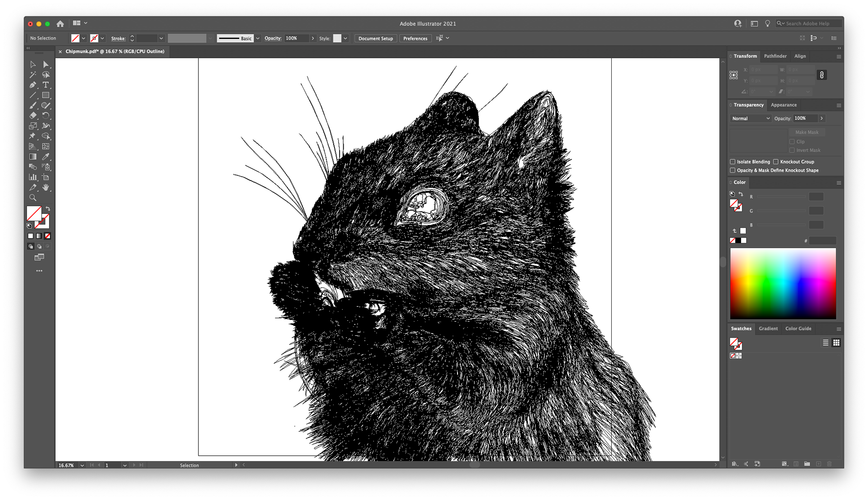Open the Normal blending mode dropdown
This screenshot has height=500, width=868.
[750, 118]
